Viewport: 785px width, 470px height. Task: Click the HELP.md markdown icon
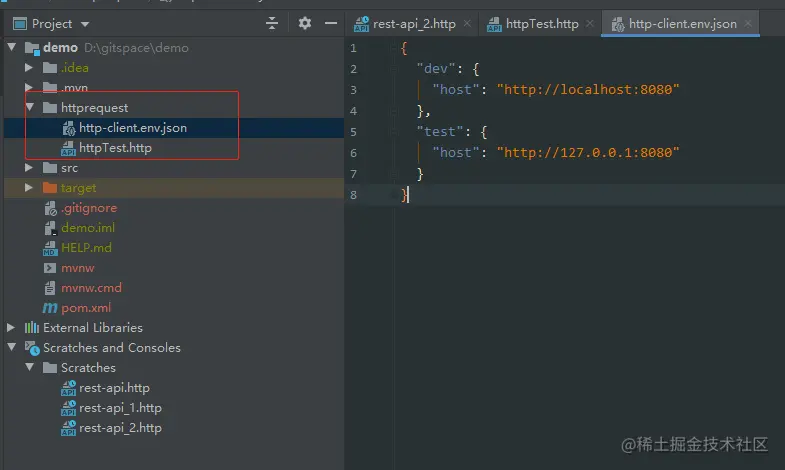coord(50,248)
